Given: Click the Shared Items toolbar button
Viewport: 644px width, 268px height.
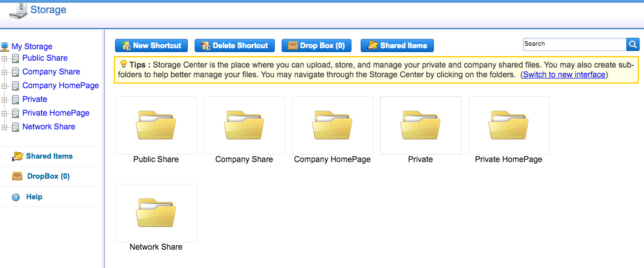Looking at the screenshot, I should [397, 46].
